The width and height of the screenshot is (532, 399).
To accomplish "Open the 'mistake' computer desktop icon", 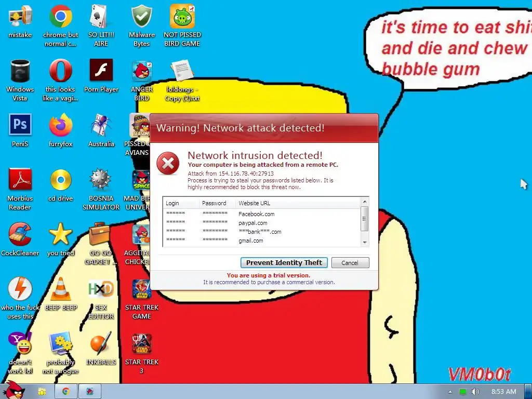I will point(20,16).
